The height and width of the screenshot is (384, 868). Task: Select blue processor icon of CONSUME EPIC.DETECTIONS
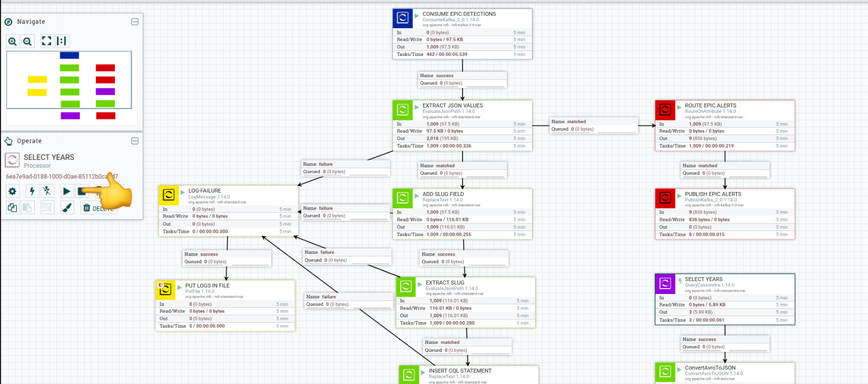(403, 18)
